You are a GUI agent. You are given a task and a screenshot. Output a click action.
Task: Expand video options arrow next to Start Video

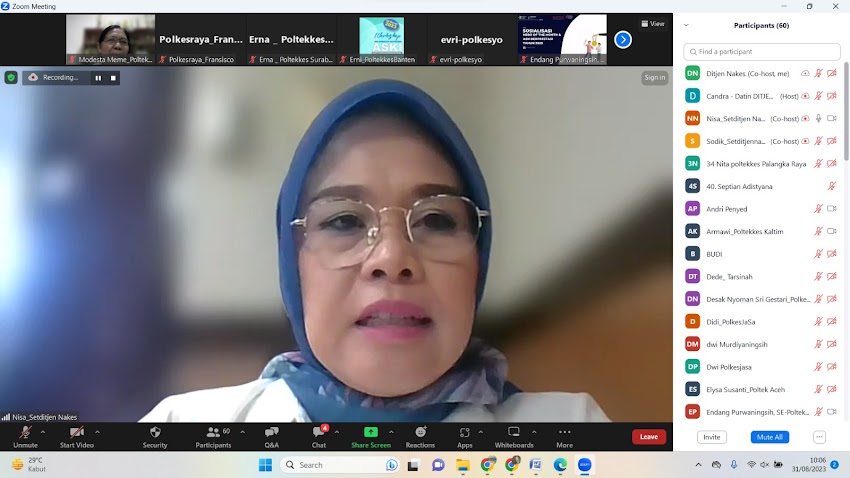(97, 432)
